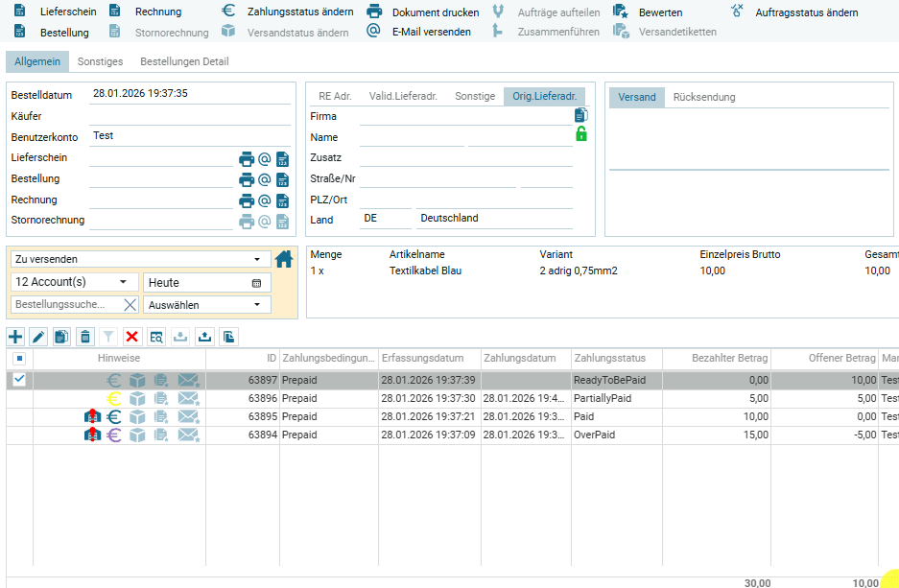Open the Rücksendung tab
The image size is (899, 588).
[x=704, y=98]
